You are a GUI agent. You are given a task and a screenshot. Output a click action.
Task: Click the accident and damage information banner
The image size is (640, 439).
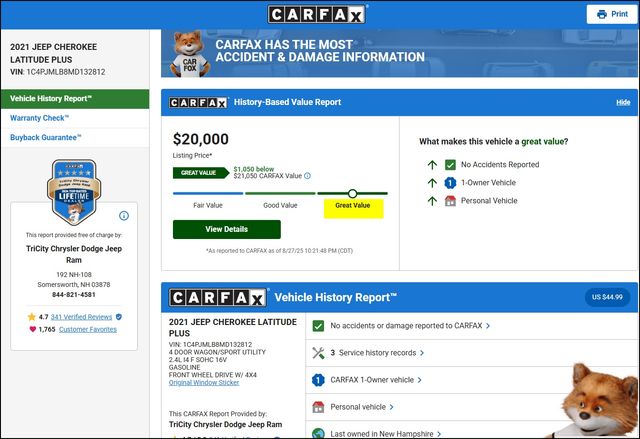pos(399,53)
